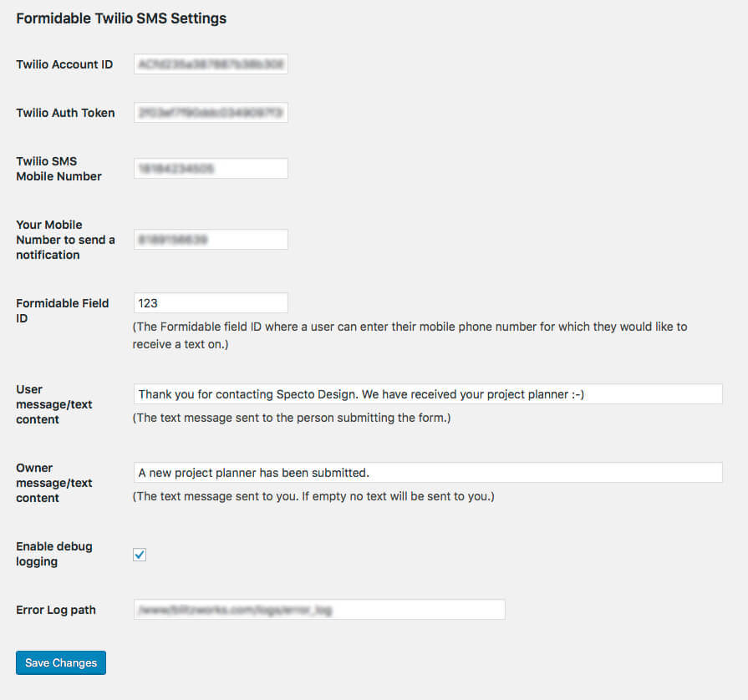This screenshot has height=700, width=748.
Task: Click the "Twilio Account ID" label
Action: 64,64
